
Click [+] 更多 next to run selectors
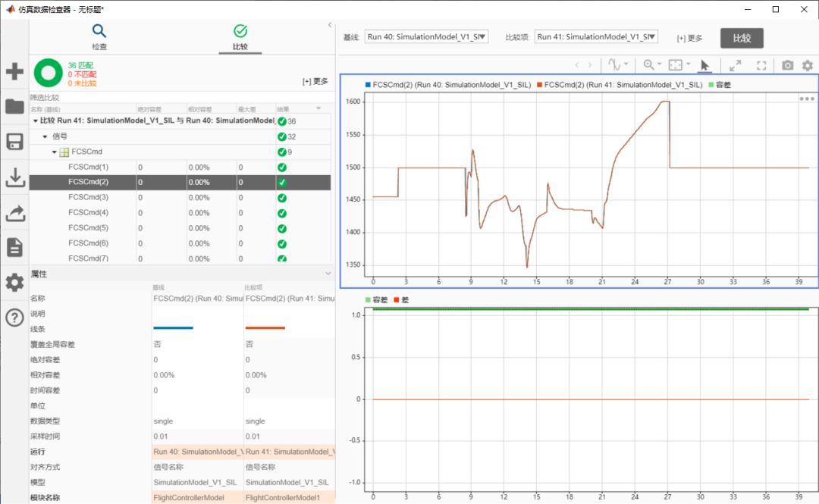[x=689, y=38]
